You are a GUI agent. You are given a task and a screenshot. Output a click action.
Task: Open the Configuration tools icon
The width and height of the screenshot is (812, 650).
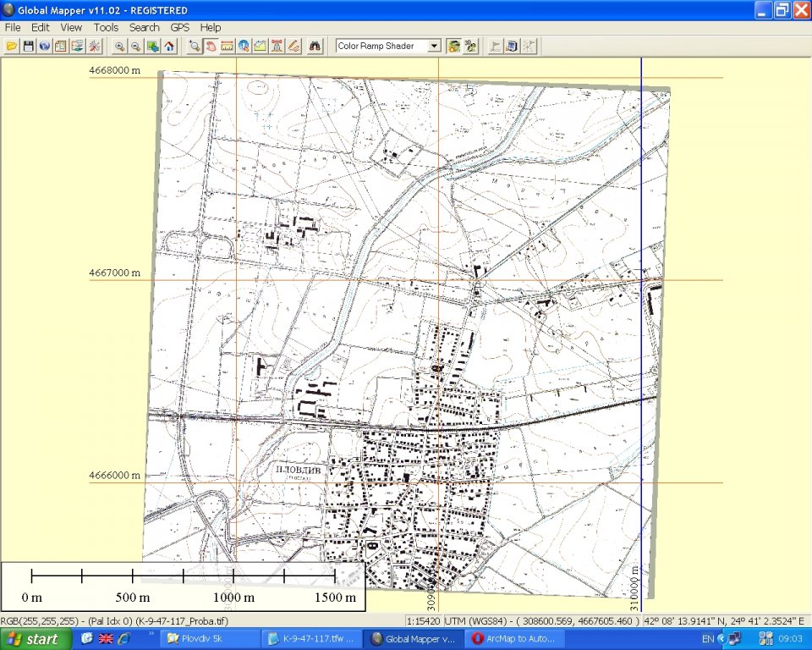(94, 47)
